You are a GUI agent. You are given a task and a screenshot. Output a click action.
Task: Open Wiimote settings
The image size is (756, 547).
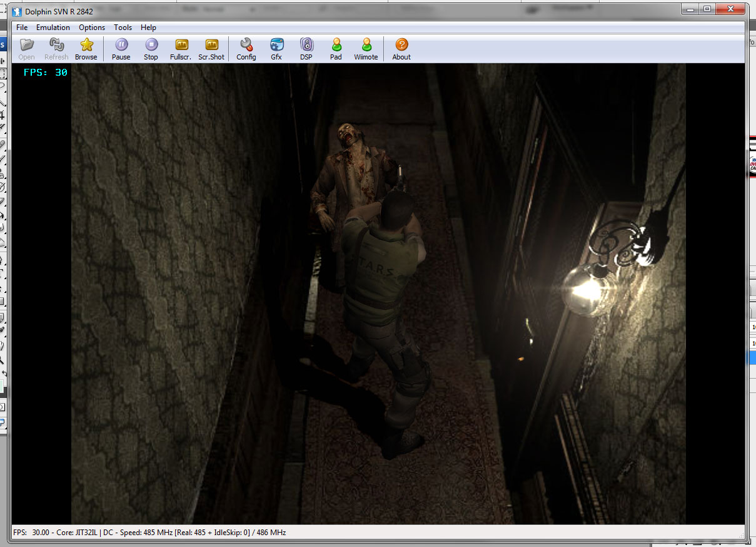pos(366,49)
